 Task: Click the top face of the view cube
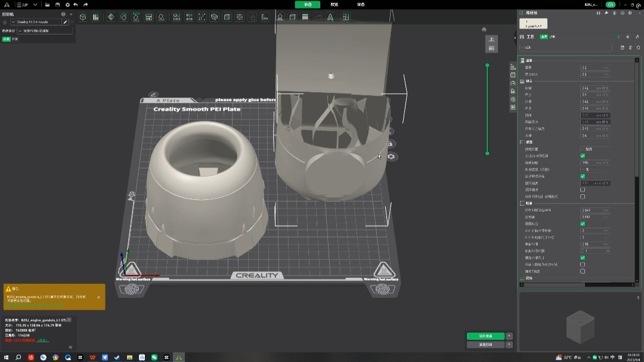click(x=491, y=39)
